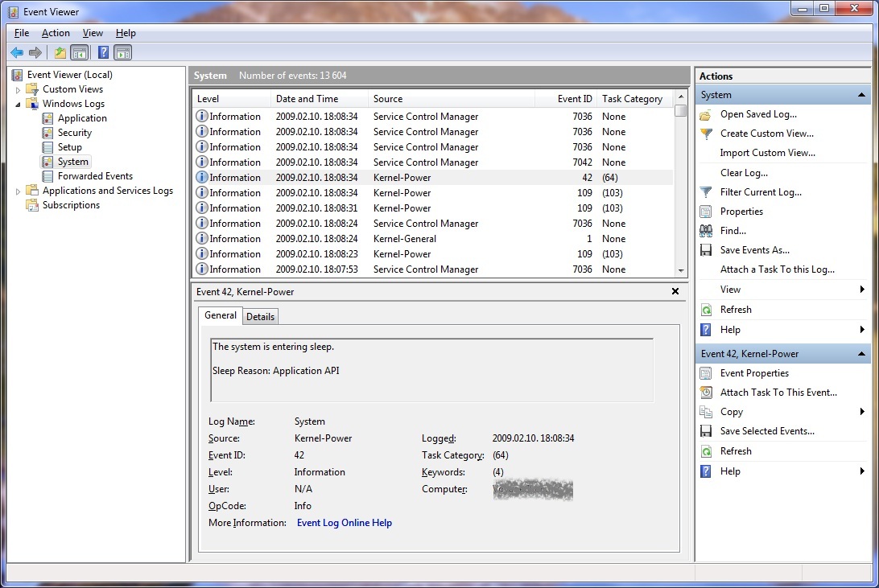Click the Attach Task To This Event icon
This screenshot has height=588, width=879.
click(x=706, y=393)
